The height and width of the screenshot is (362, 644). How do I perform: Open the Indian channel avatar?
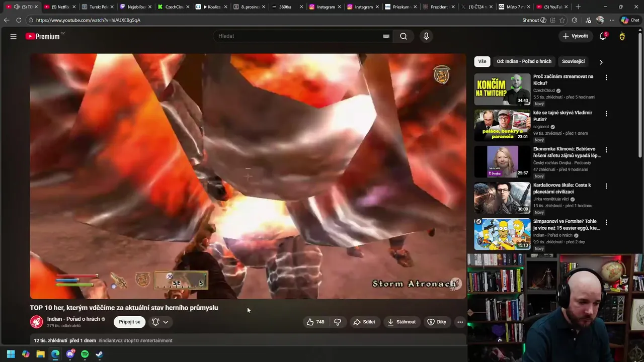pos(36,322)
